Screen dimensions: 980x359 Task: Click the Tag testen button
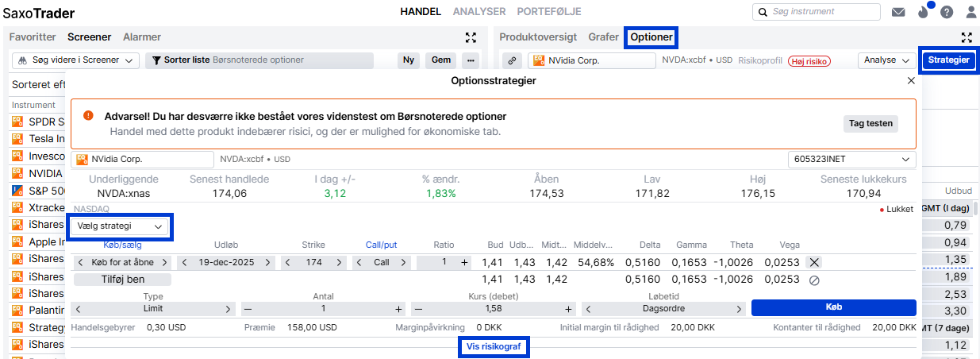(870, 123)
